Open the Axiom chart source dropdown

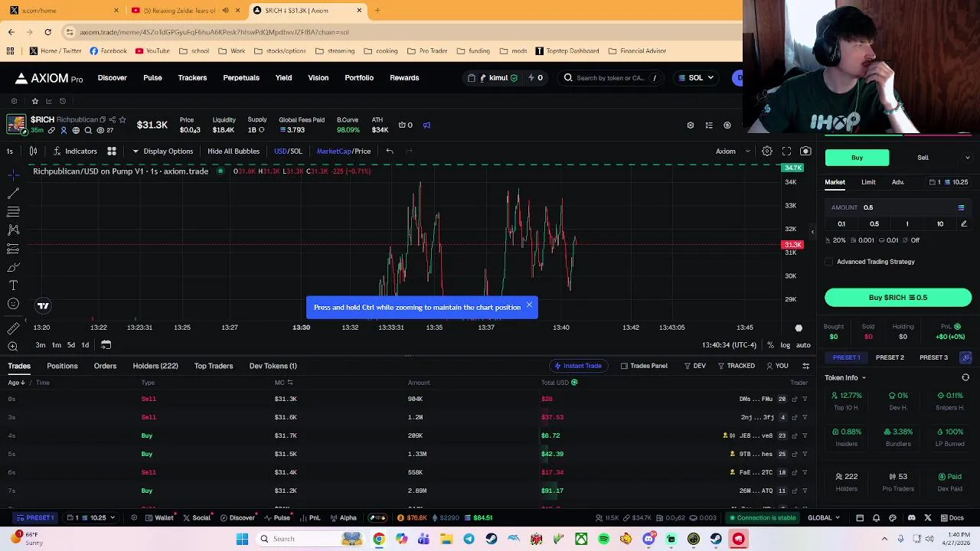[733, 151]
